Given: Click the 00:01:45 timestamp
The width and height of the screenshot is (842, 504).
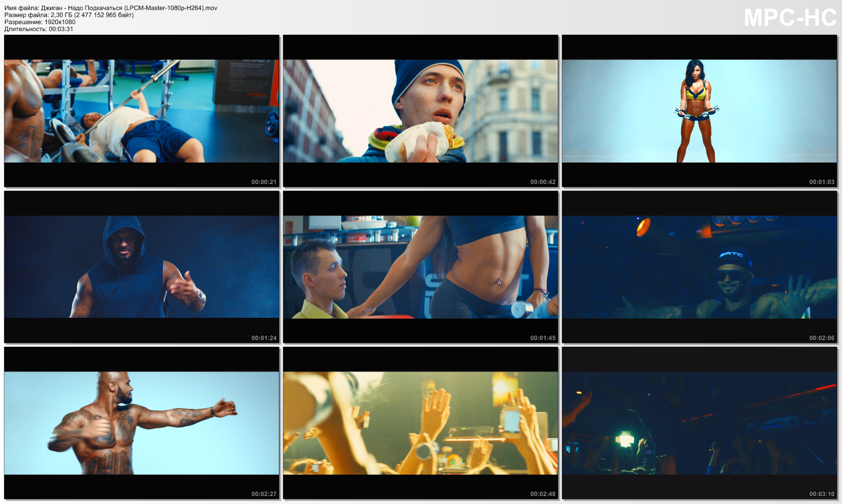Looking at the screenshot, I should (543, 338).
